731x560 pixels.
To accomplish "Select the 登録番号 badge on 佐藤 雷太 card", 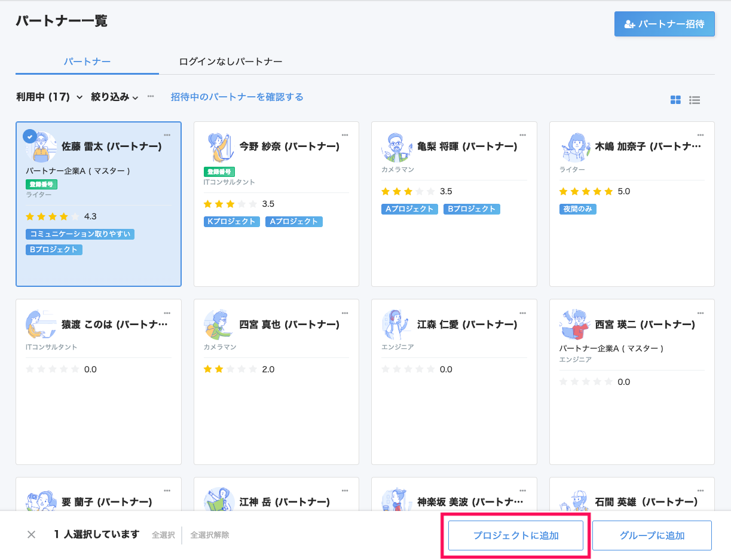I will point(41,185).
